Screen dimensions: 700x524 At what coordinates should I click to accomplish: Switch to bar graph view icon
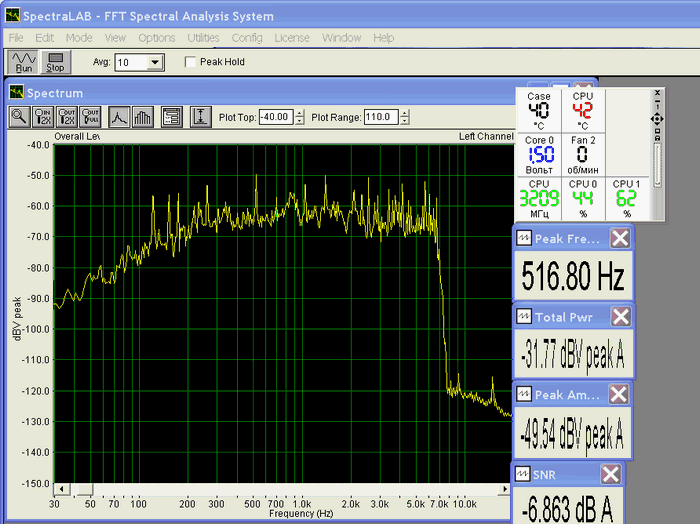point(143,116)
